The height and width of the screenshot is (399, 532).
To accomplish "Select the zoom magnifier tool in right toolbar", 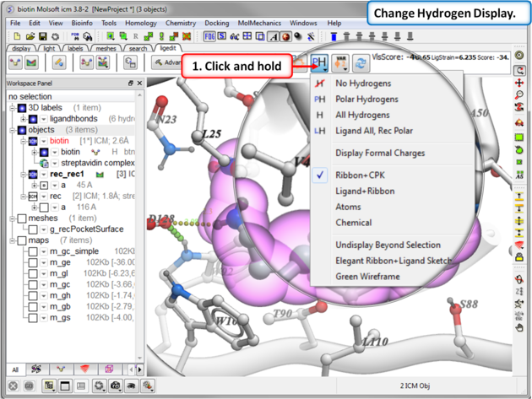I will pos(520,95).
